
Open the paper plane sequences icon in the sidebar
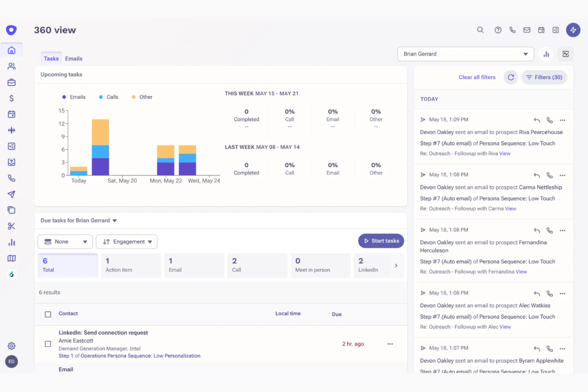pos(12,194)
